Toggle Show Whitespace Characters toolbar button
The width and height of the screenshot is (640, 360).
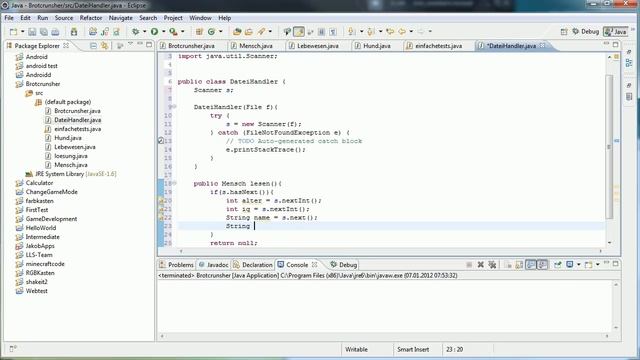(x=333, y=31)
